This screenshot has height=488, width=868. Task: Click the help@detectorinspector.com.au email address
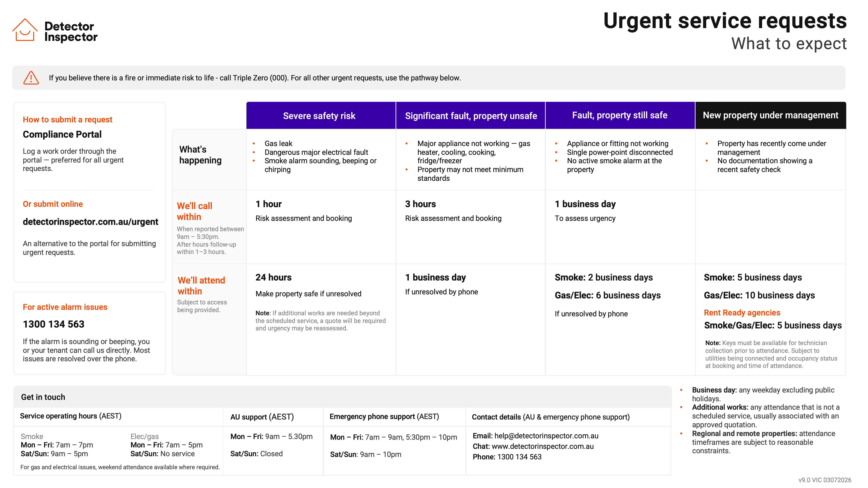[x=547, y=436]
